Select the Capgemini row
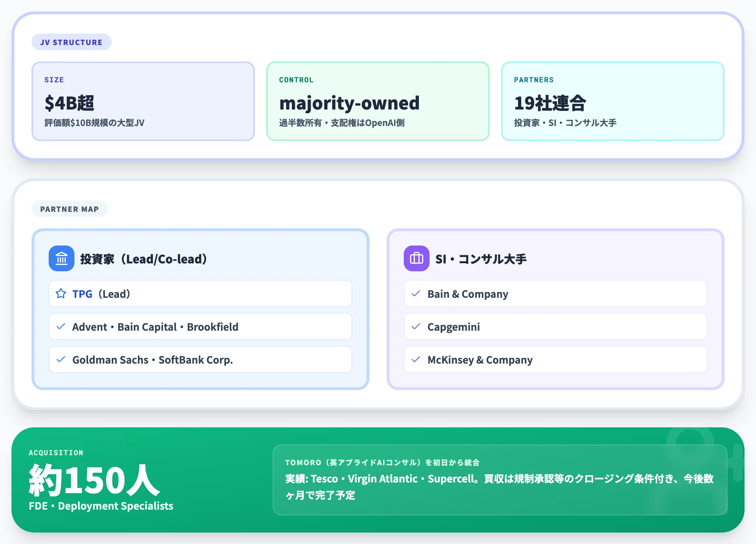This screenshot has width=756, height=544. 556,326
